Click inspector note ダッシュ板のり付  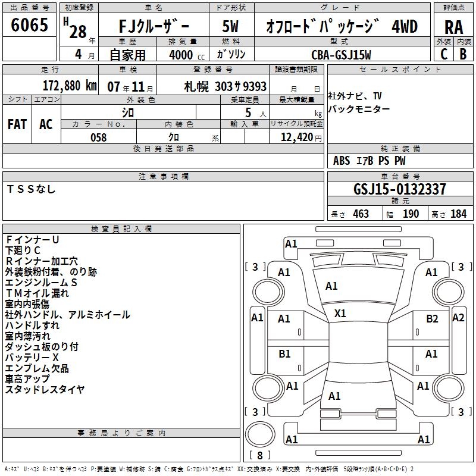[42, 346]
